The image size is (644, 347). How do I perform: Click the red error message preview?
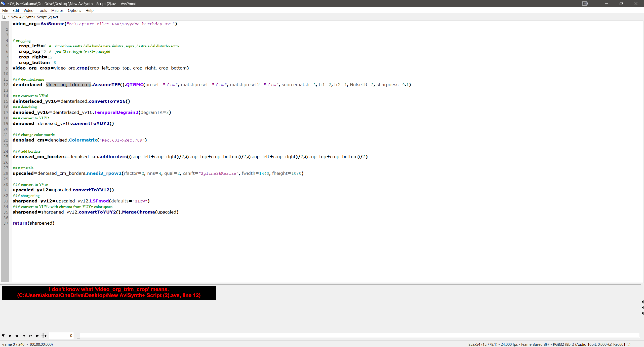(109, 293)
